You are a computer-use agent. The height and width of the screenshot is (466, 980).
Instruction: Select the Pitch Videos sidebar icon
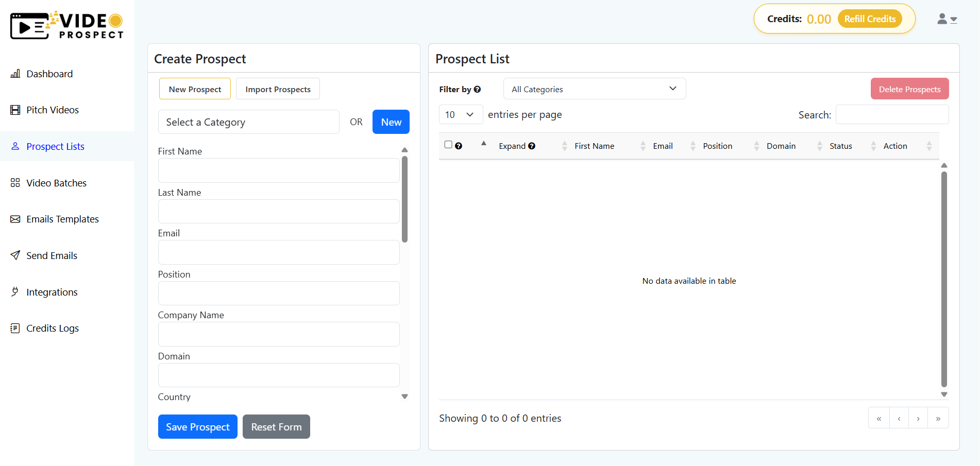[15, 110]
